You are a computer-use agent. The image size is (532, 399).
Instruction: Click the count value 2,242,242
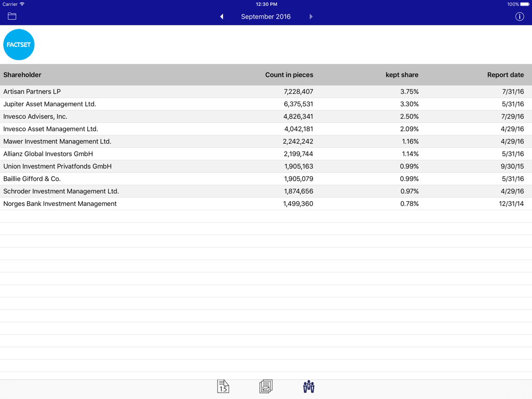coord(298,142)
